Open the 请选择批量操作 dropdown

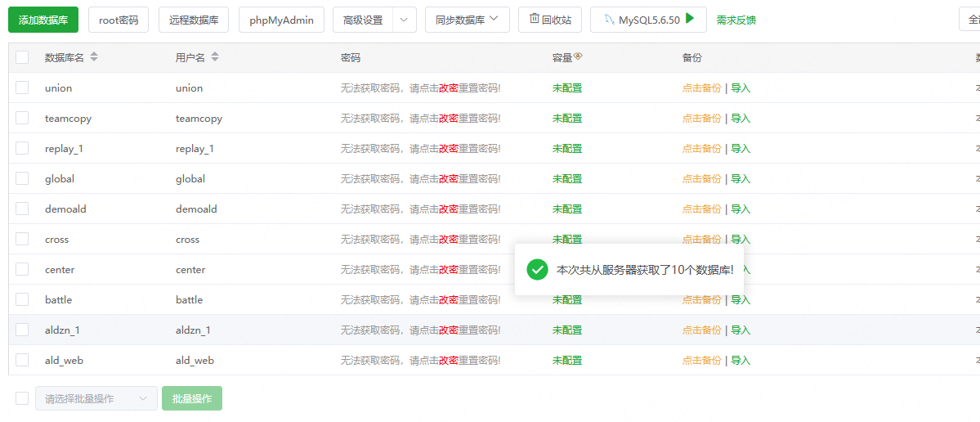pyautogui.click(x=96, y=398)
